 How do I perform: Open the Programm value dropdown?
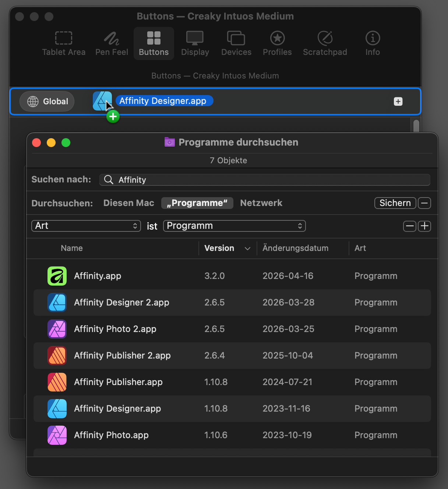[234, 226]
